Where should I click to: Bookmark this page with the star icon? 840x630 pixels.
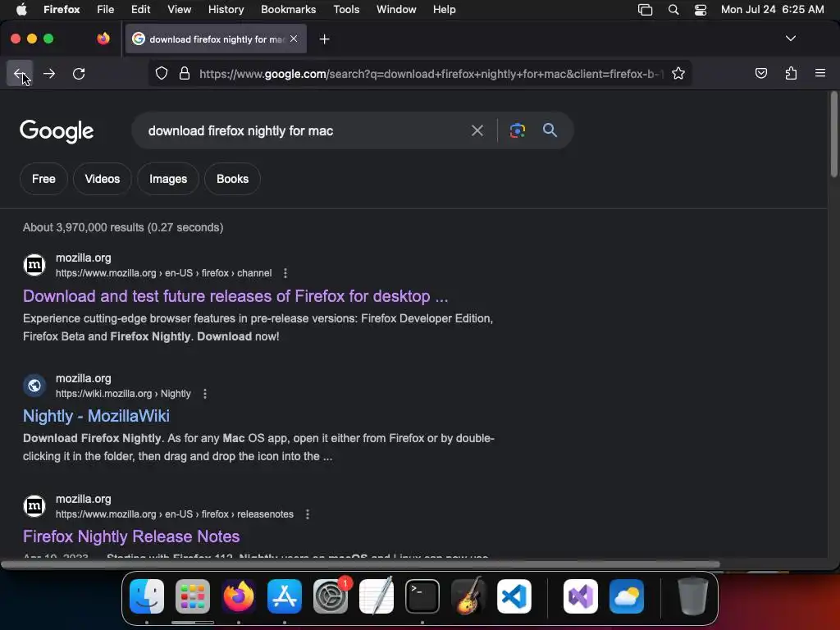678,73
